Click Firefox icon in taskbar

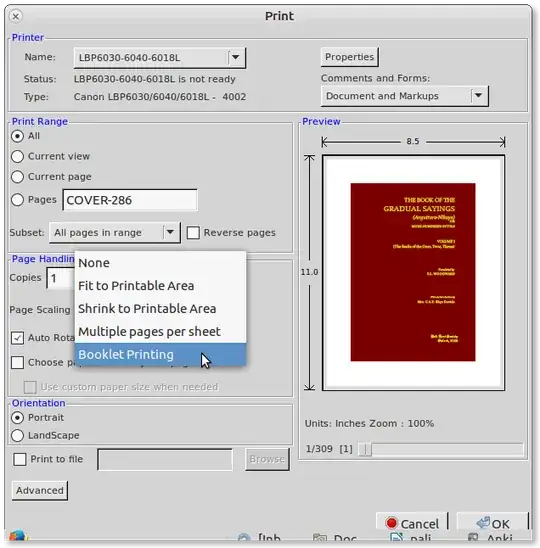tap(17, 536)
